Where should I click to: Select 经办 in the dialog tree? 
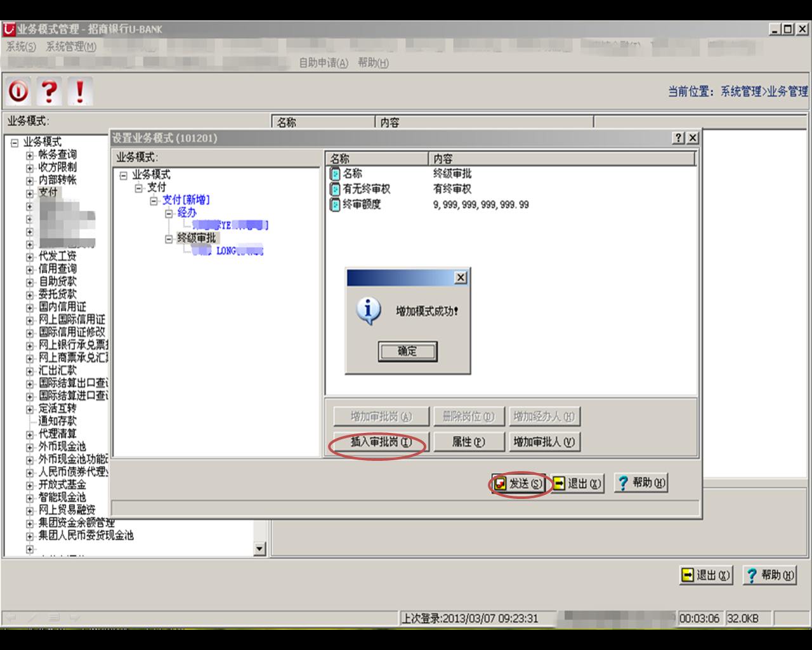(x=187, y=213)
